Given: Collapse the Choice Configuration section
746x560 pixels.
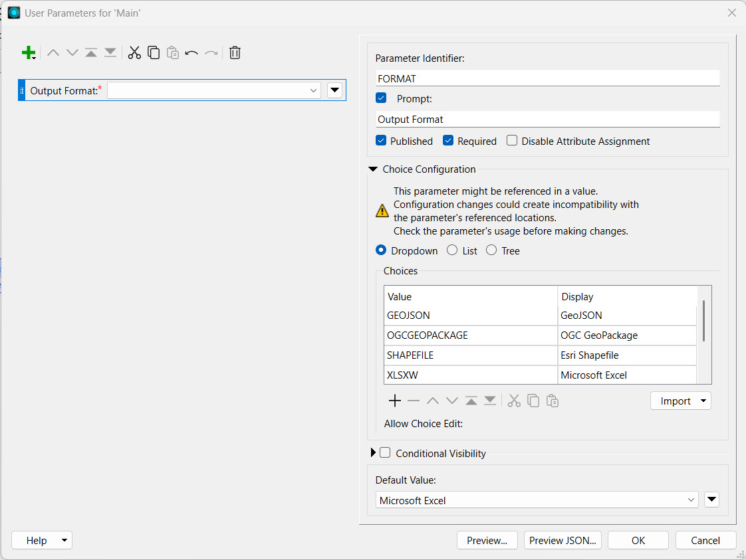Looking at the screenshot, I should [x=373, y=169].
